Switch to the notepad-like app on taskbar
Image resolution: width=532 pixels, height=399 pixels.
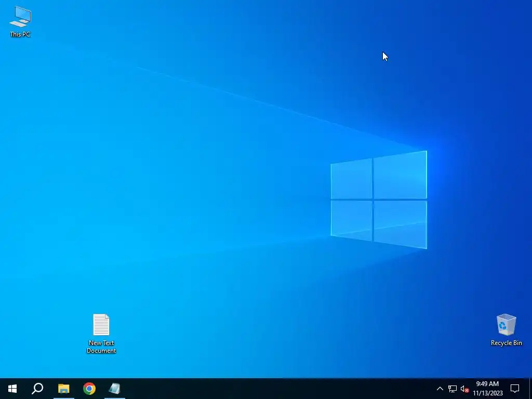(x=115, y=389)
